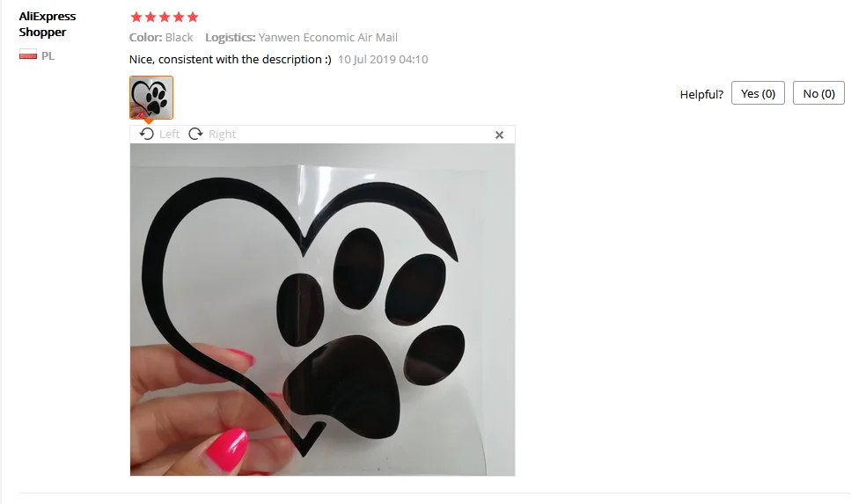Click the Yanwen Economic Air Mail logistics text

(x=328, y=38)
